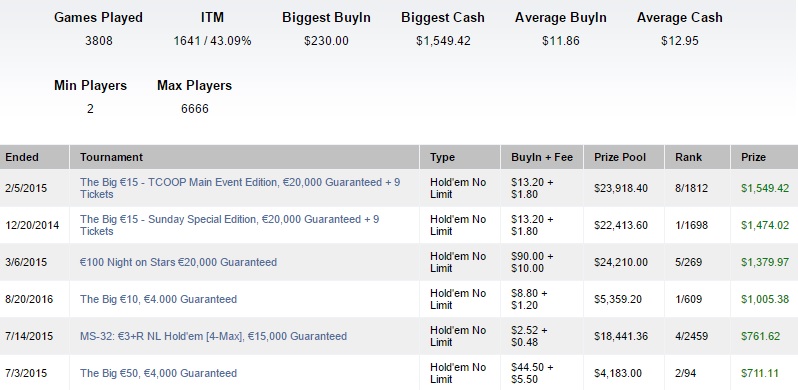Open MS-32 €3+R NL Hold'em 4-Max link
This screenshot has width=798, height=390.
tap(213, 336)
